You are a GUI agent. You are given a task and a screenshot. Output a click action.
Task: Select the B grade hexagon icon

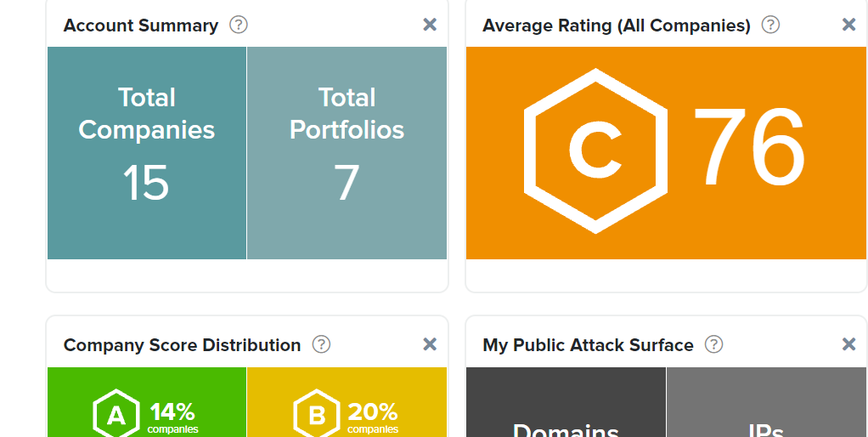click(316, 415)
